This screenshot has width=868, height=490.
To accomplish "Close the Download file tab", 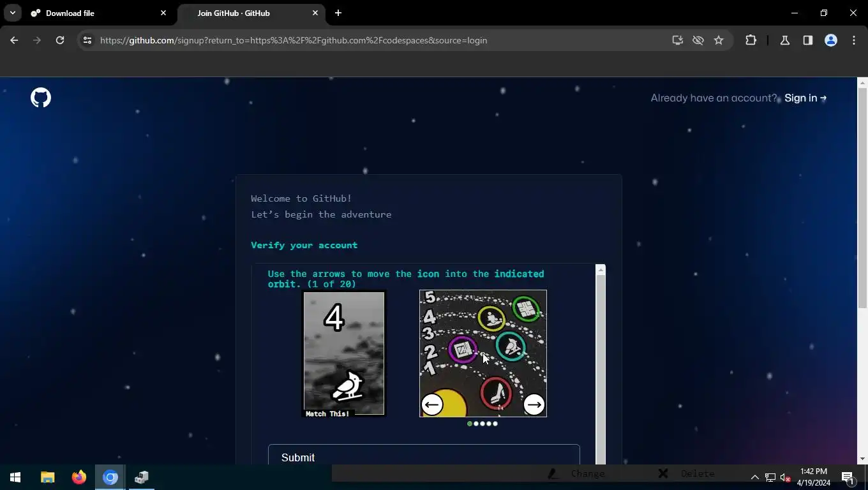I will tap(163, 13).
